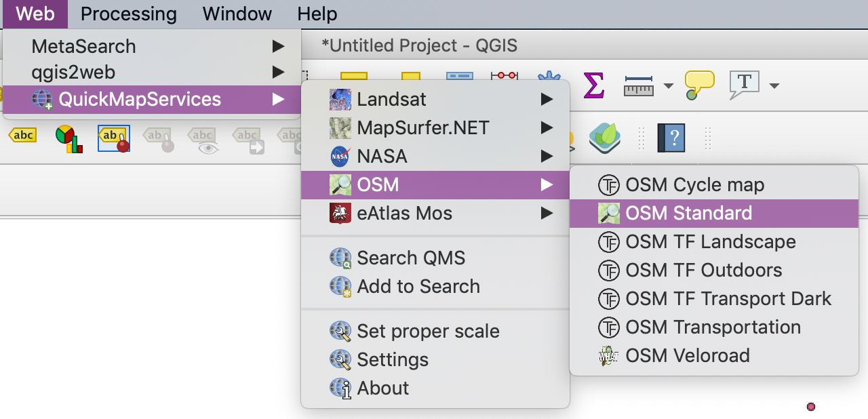The height and width of the screenshot is (419, 868).
Task: Add OSM TF Landscape layer
Action: (714, 241)
